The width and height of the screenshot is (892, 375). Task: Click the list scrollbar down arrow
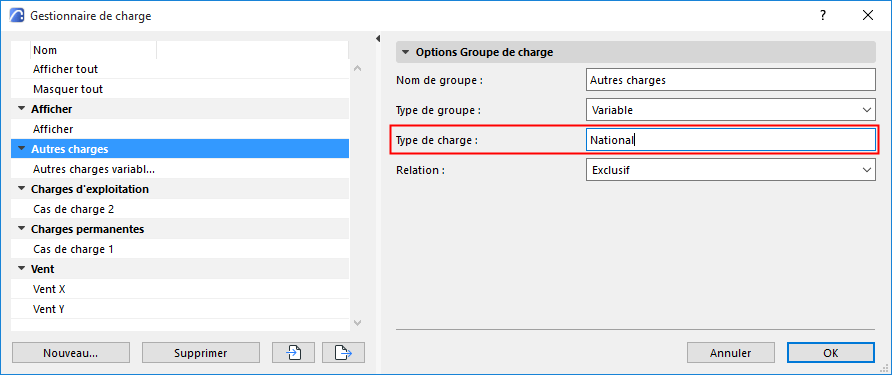tap(357, 322)
